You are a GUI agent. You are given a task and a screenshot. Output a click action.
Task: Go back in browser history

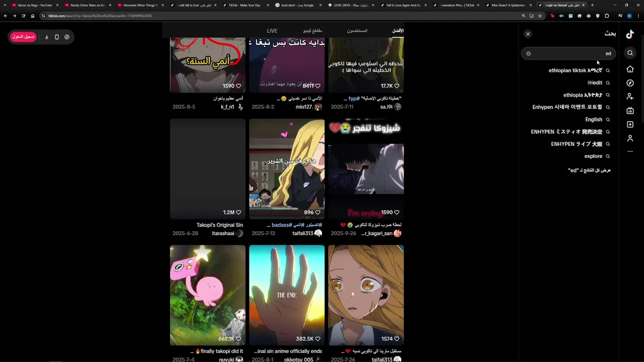(6, 16)
